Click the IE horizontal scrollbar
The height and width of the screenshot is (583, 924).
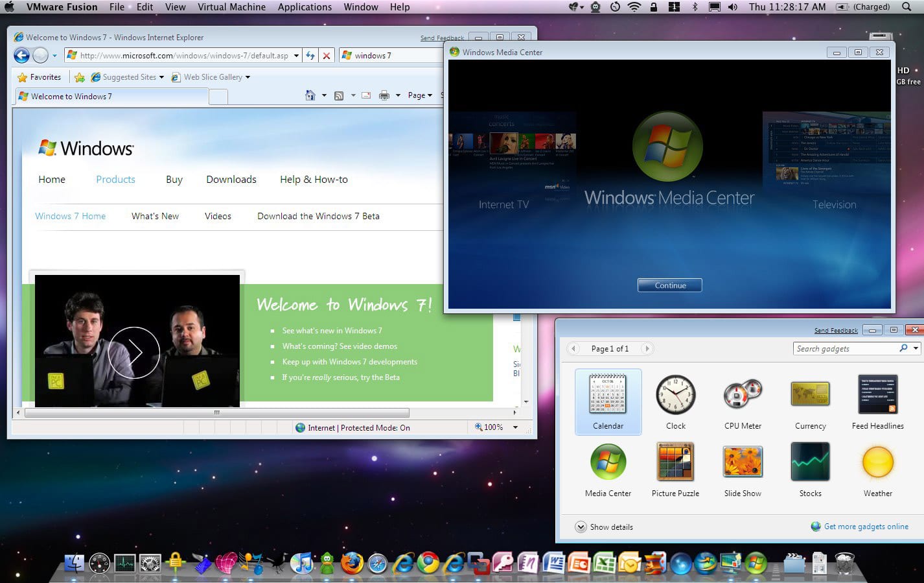217,412
